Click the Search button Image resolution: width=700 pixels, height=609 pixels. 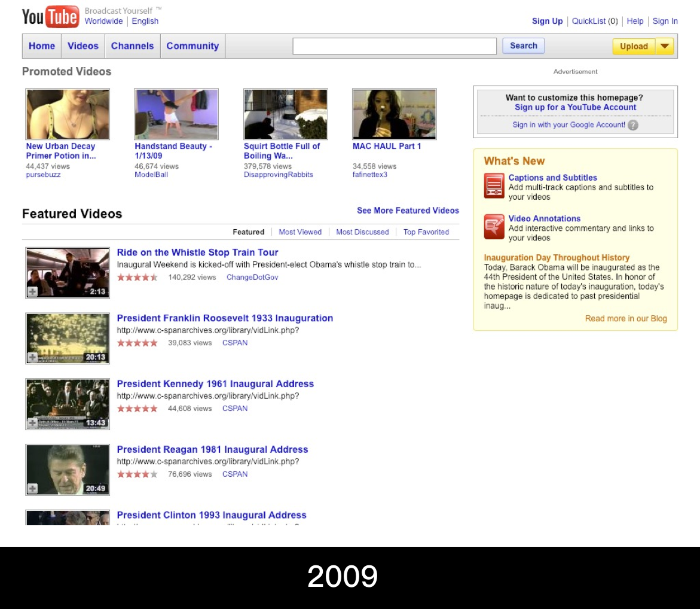pos(523,45)
